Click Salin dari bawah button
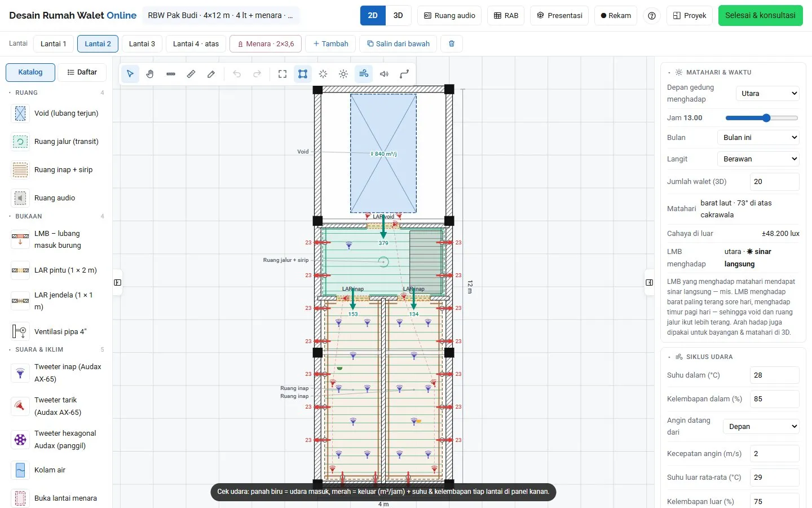This screenshot has height=508, width=812. 398,43
